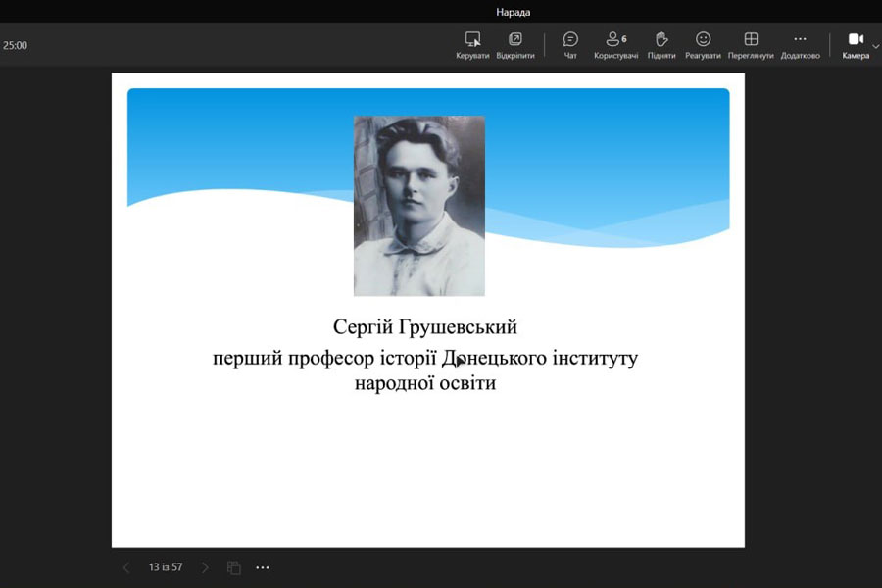Expand the camera options dropdown arrow
Image resolution: width=882 pixels, height=588 pixels.
[x=876, y=45]
